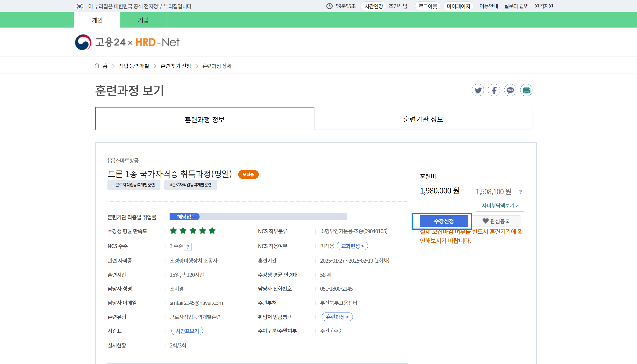
Task: Share this course via the Facebook icon
Action: point(494,90)
